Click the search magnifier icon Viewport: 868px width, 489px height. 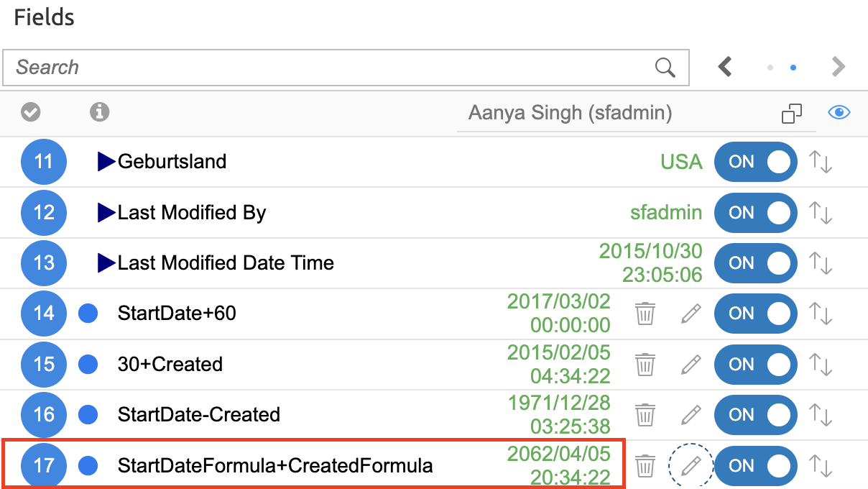tap(665, 68)
